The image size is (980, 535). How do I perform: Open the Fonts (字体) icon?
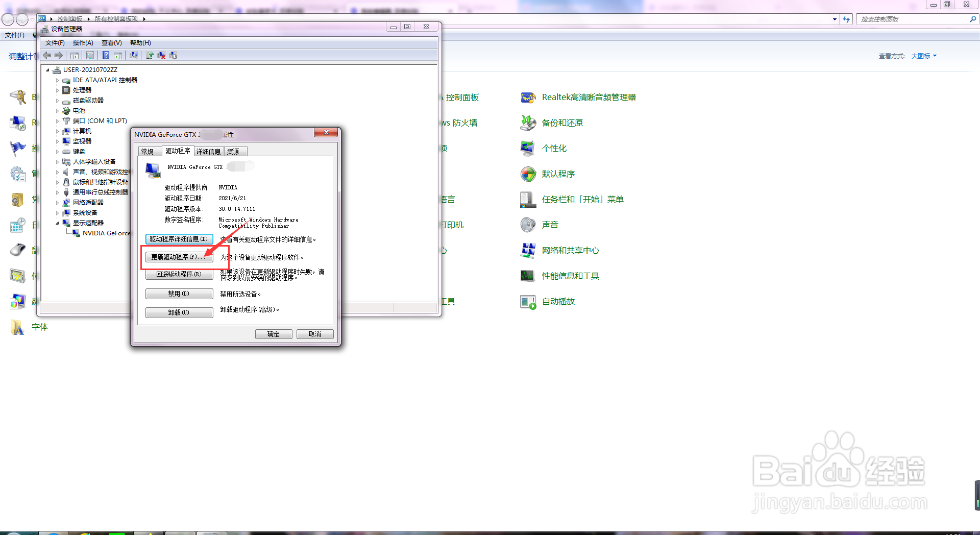(x=17, y=327)
